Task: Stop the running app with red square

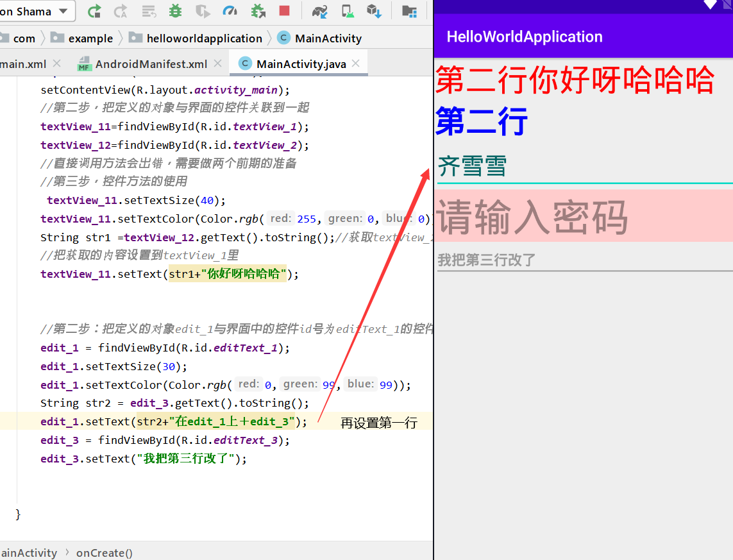Action: [284, 11]
